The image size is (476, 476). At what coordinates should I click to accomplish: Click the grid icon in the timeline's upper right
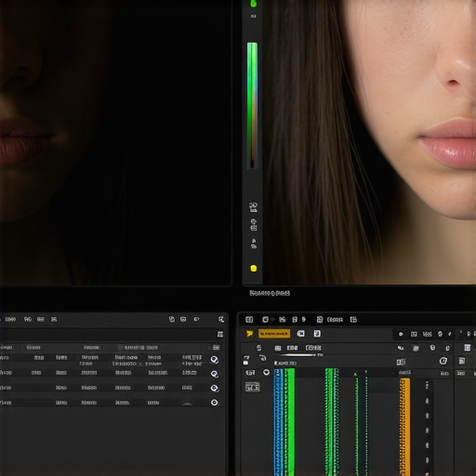(468, 348)
